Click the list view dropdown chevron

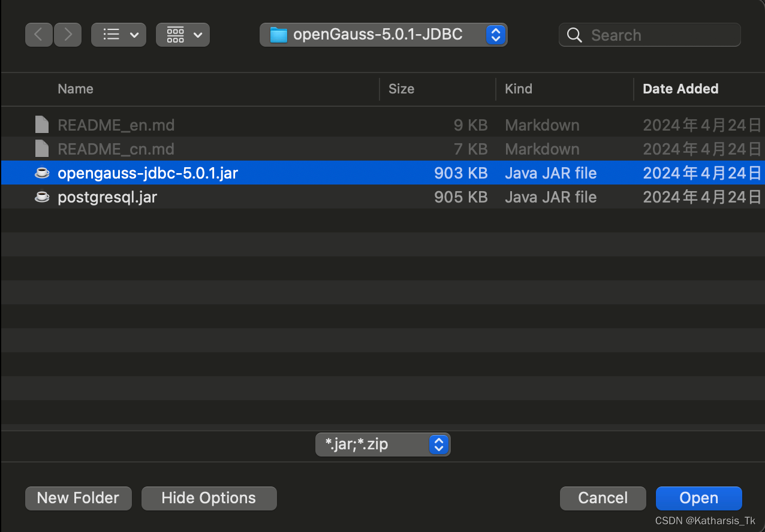[135, 34]
